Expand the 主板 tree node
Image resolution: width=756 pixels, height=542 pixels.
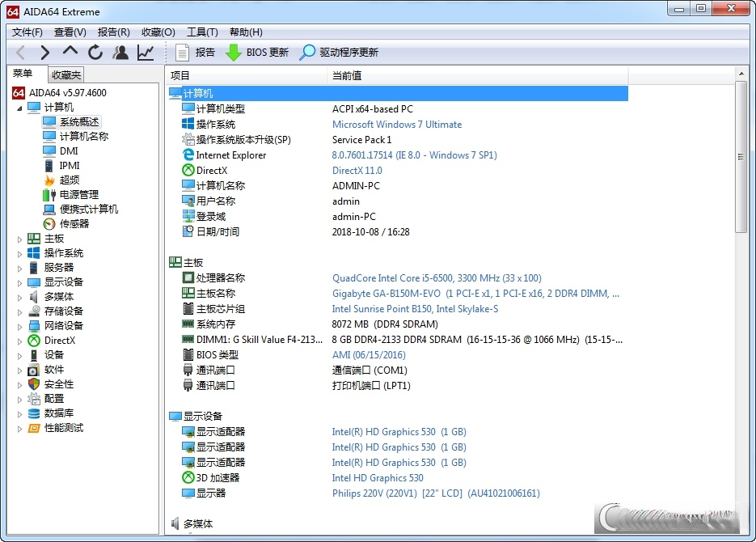tap(19, 239)
